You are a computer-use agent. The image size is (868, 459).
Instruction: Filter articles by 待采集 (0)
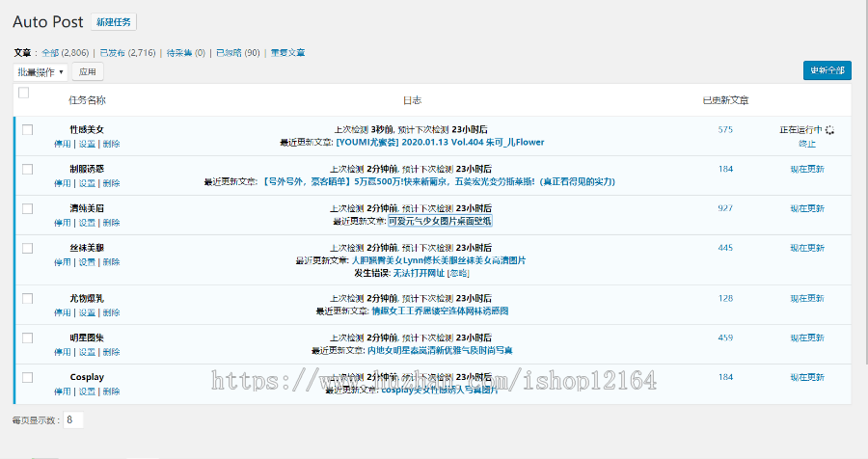tap(185, 53)
